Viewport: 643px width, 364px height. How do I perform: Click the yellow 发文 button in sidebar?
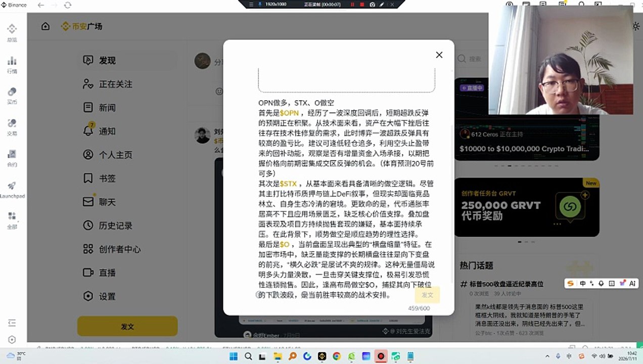click(127, 327)
